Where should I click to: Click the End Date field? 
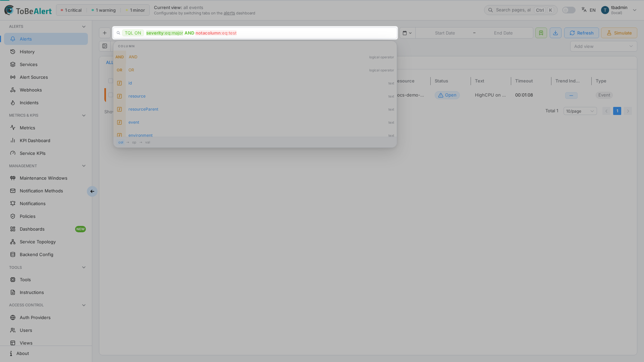click(x=503, y=33)
